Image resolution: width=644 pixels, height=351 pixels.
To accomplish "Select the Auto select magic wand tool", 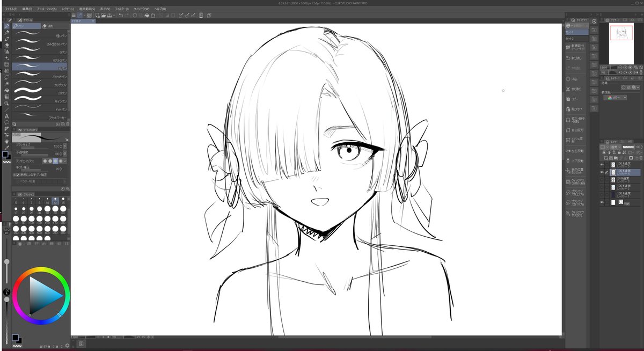I will point(6,83).
